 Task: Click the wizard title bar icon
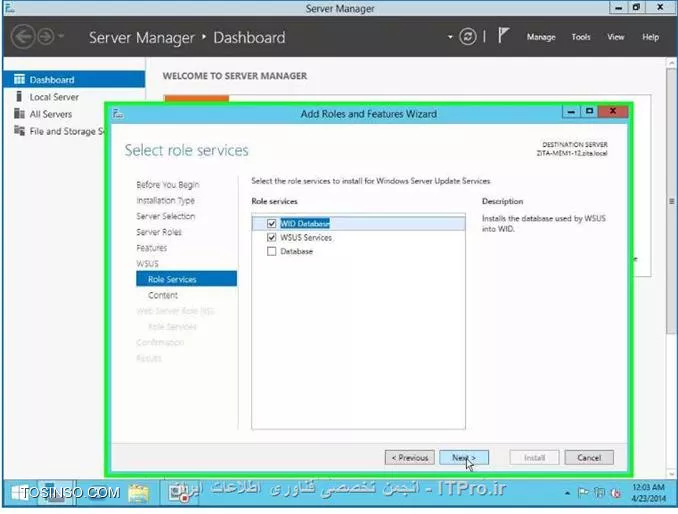coord(118,114)
